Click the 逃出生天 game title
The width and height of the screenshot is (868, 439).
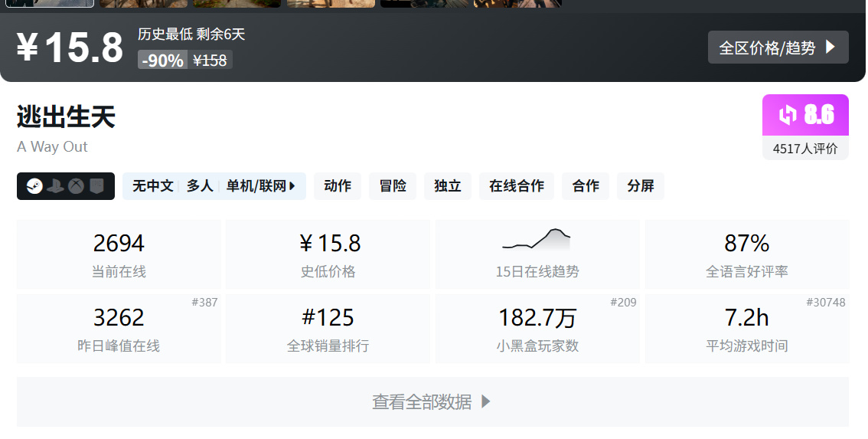tap(66, 117)
